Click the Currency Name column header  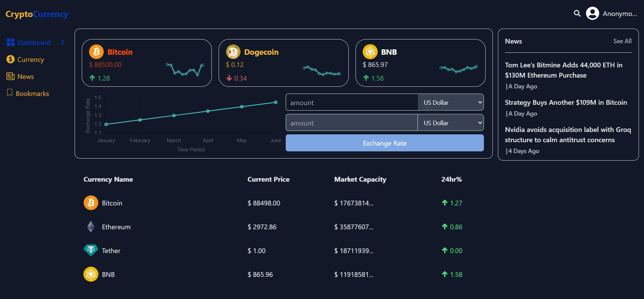coord(108,180)
